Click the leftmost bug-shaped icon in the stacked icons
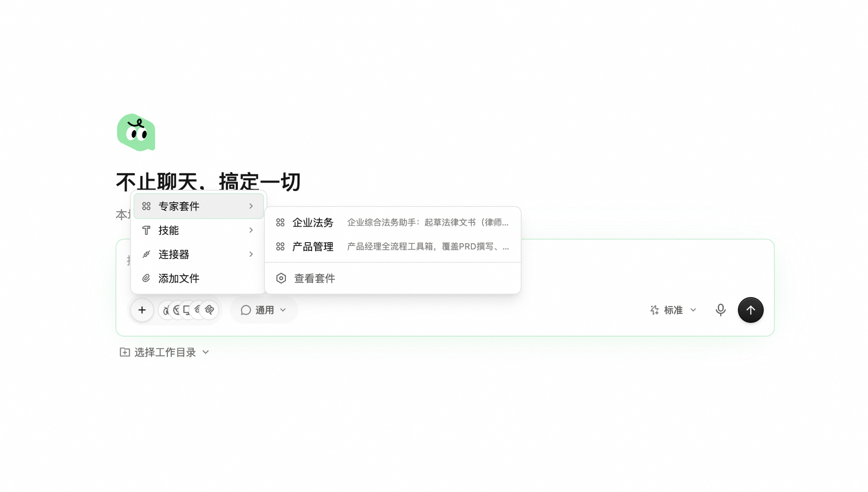Image resolution: width=868 pixels, height=492 pixels. (165, 310)
